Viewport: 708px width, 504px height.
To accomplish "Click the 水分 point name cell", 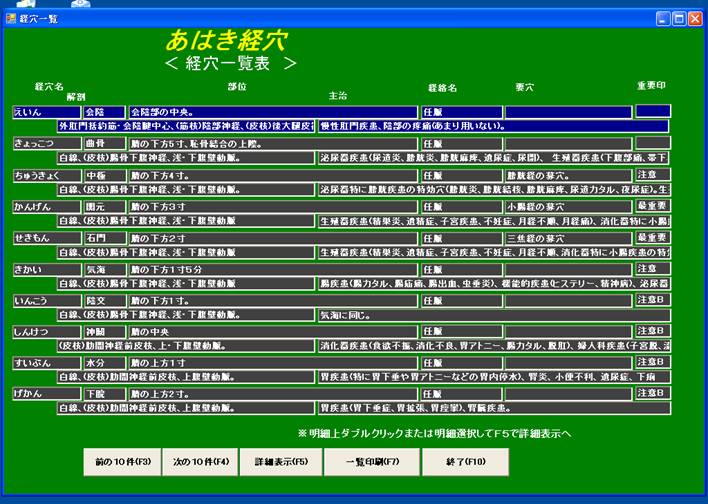I will tap(104, 362).
